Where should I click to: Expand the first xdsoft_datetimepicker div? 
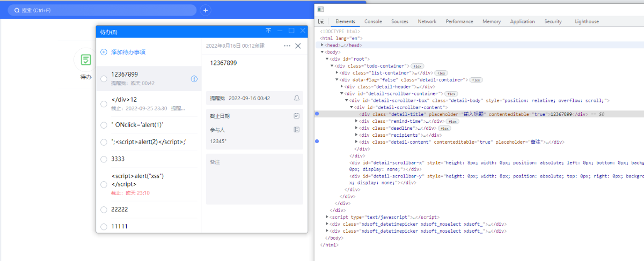327,224
